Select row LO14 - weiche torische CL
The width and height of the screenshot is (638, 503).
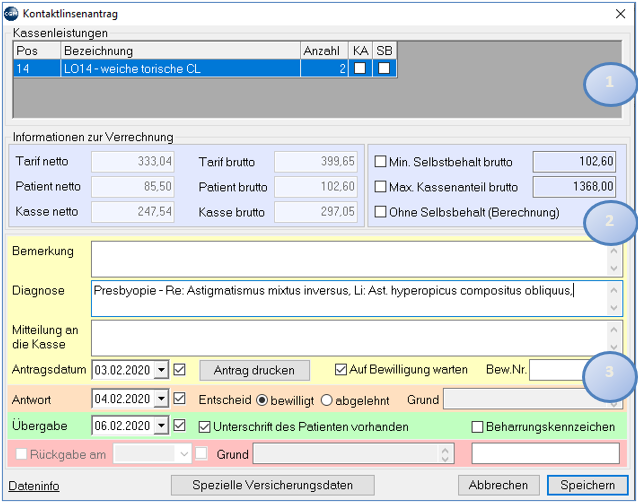tap(205, 68)
